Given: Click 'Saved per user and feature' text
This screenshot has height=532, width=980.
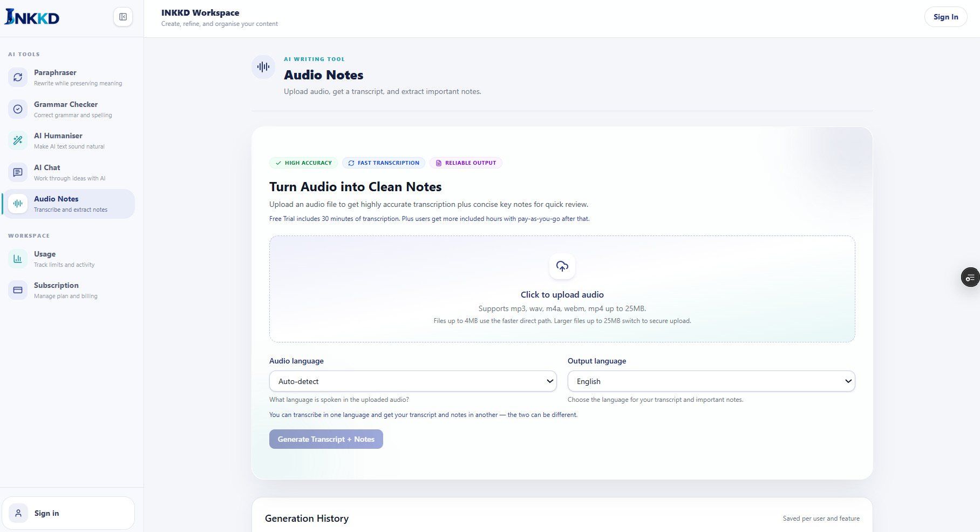Looking at the screenshot, I should click(x=821, y=518).
